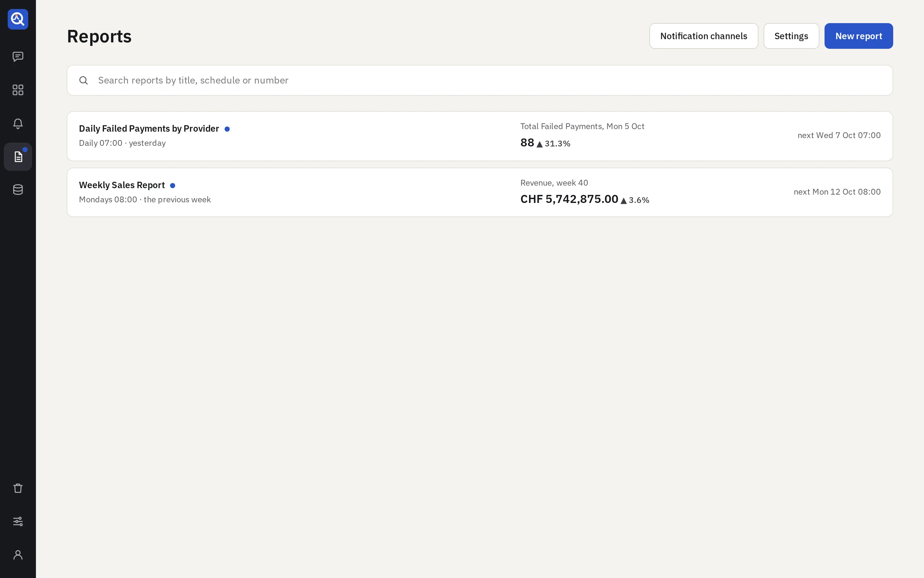Open the Settings button

click(x=791, y=36)
